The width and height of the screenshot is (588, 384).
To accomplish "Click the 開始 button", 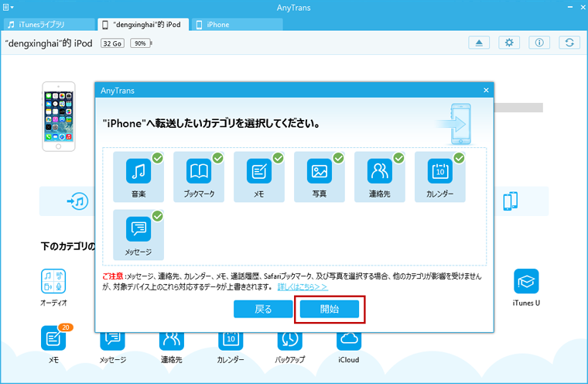I will 330,309.
